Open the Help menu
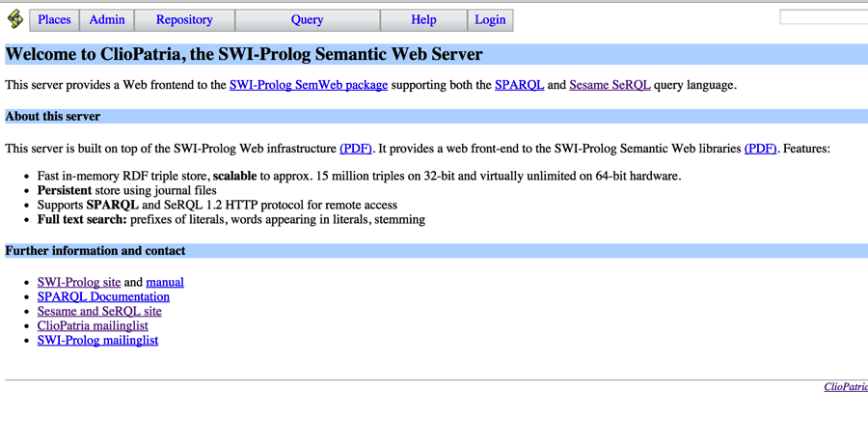This screenshot has width=868, height=446. point(423,20)
